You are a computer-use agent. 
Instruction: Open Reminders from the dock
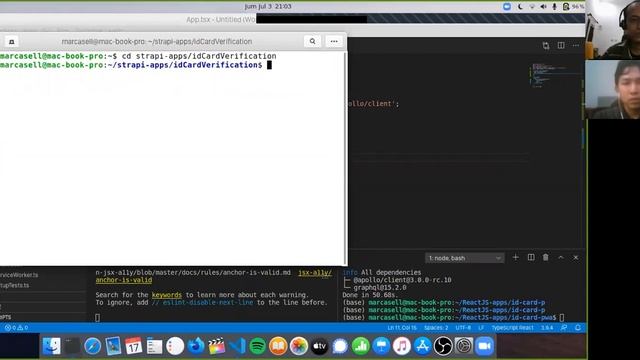point(175,346)
